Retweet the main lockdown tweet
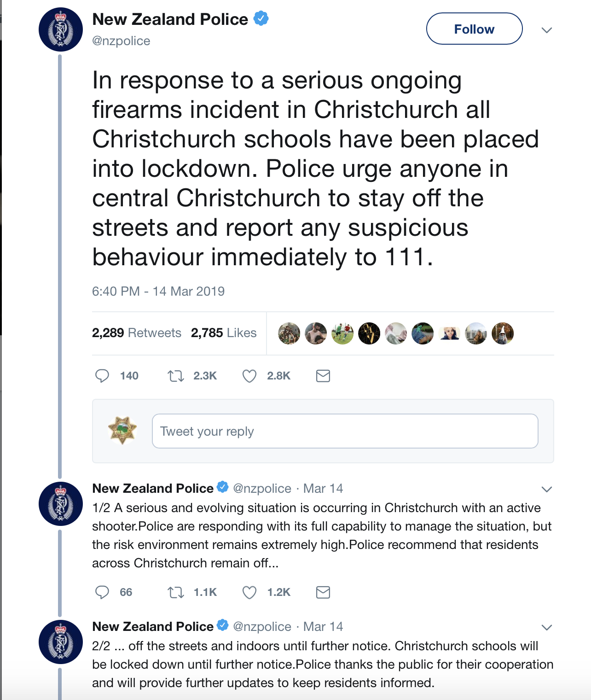The image size is (591, 700). pyautogui.click(x=176, y=376)
